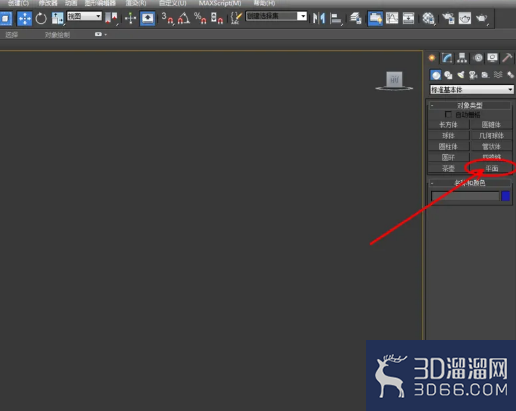
Task: Open the Material Editor icon
Action: coord(428,18)
